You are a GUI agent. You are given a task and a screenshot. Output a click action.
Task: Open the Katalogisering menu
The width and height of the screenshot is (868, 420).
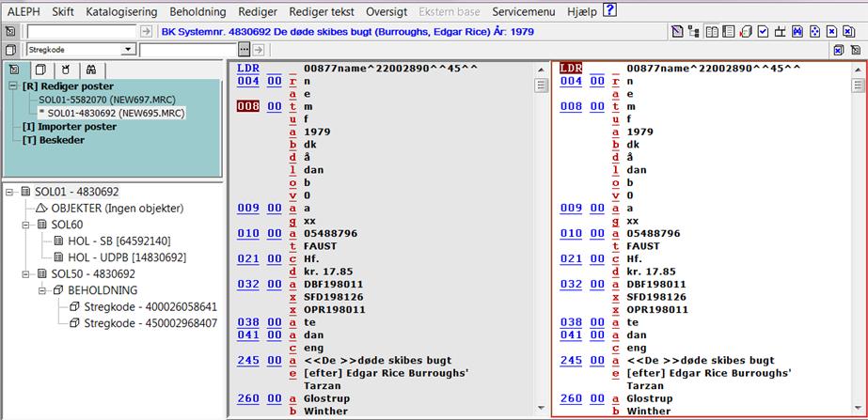click(x=122, y=11)
